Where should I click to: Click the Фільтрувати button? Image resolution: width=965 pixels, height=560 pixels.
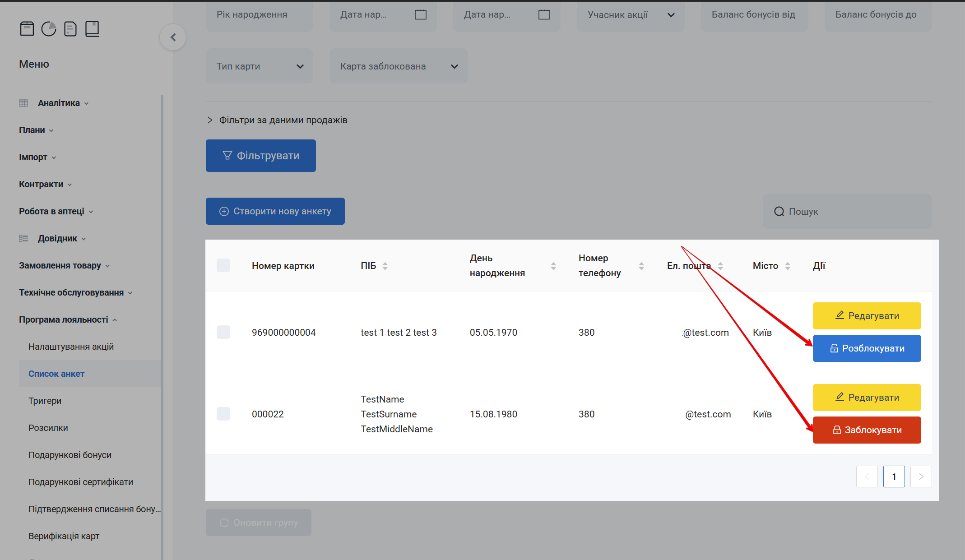coord(261,156)
